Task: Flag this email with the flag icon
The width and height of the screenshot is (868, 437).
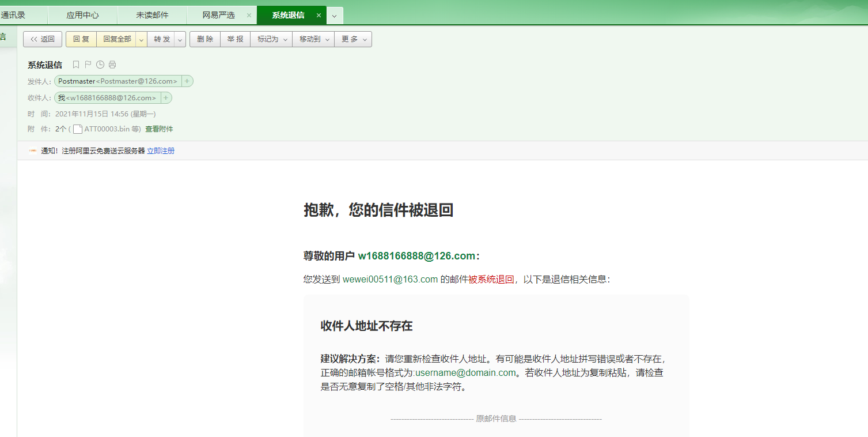Action: 88,65
